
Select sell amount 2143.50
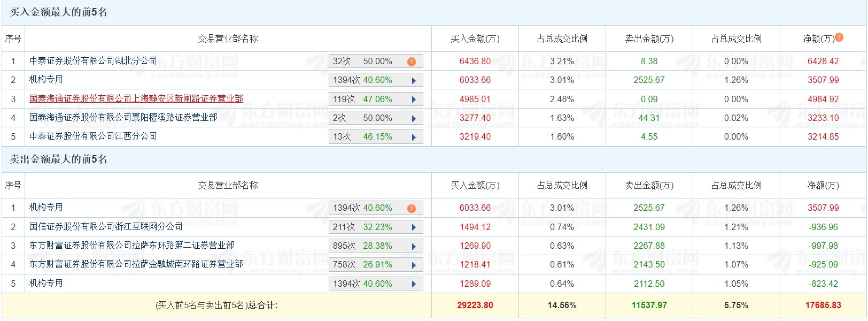point(649,265)
